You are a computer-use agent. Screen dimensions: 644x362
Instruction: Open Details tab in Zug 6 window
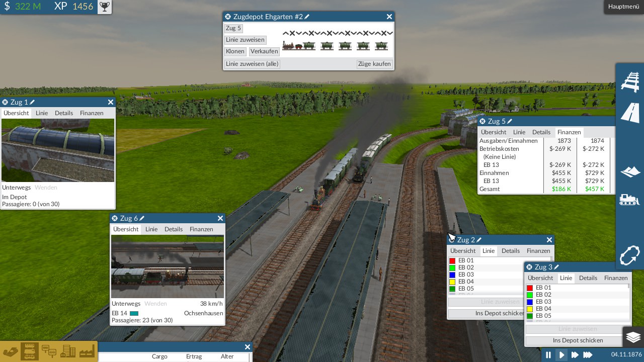pos(174,229)
